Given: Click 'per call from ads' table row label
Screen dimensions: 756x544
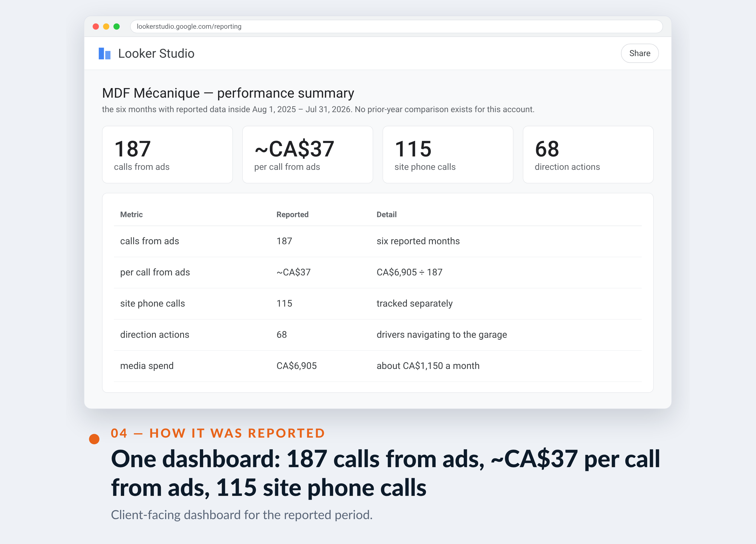Looking at the screenshot, I should (155, 272).
